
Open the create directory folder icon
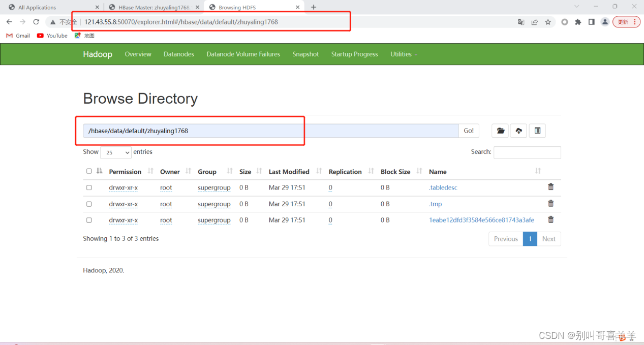(x=501, y=131)
